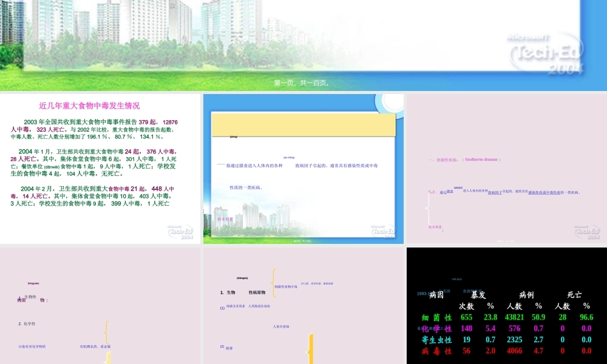Viewport: 607px width, 364px height.
Task: Click the red 病毒性 row label in table
Action: [x=436, y=351]
